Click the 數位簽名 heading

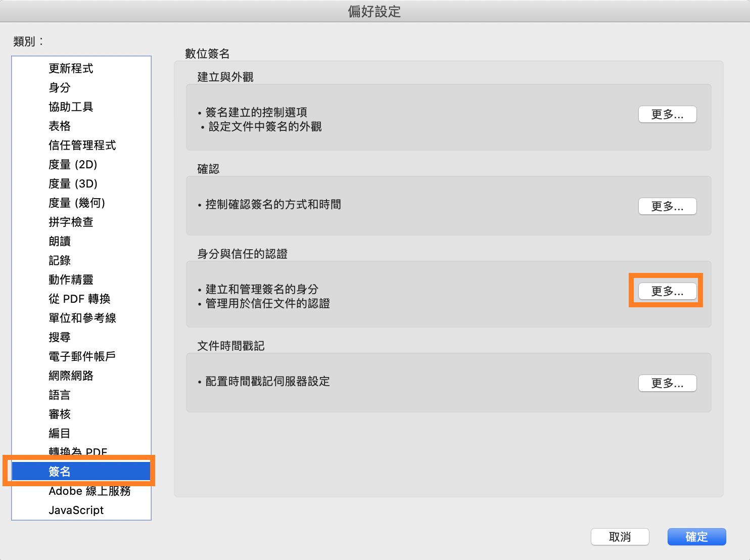click(207, 54)
